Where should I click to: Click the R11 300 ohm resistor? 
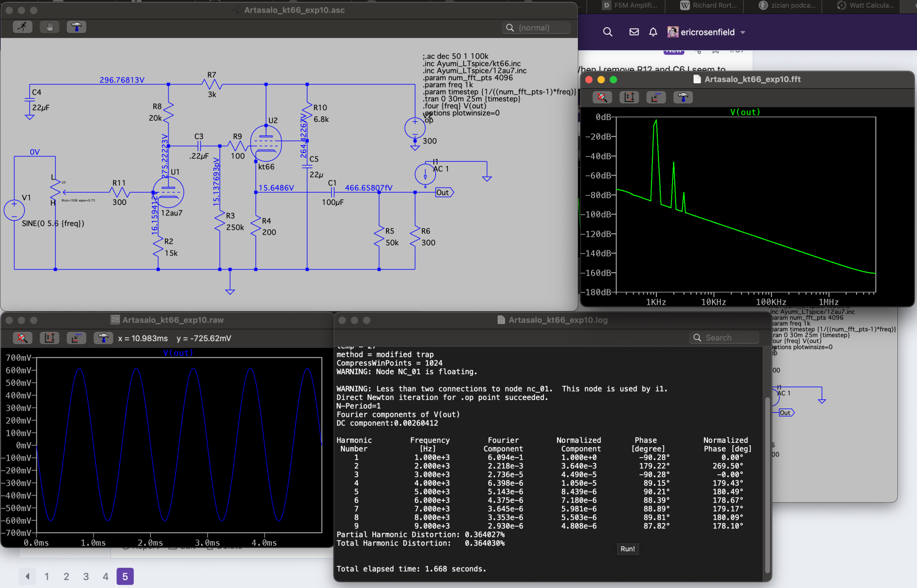[x=119, y=193]
